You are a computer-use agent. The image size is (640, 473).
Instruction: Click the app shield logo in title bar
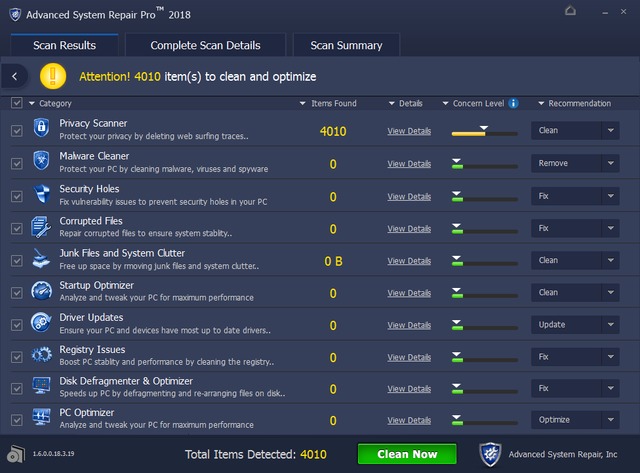coord(15,15)
